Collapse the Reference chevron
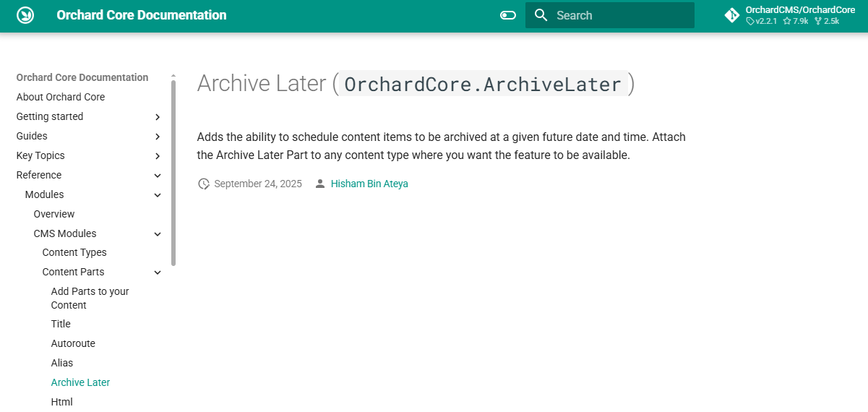868x412 pixels. coord(158,176)
